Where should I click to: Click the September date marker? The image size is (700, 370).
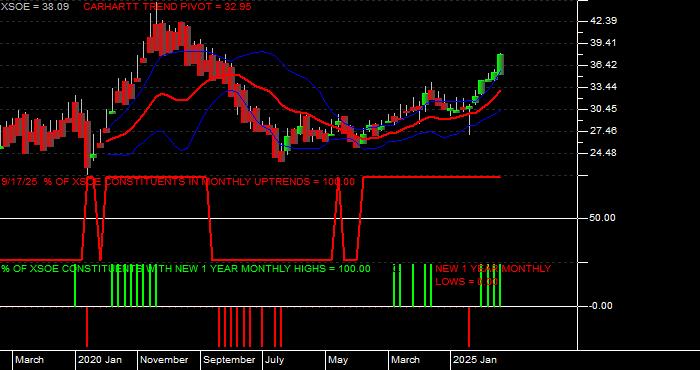[229, 360]
